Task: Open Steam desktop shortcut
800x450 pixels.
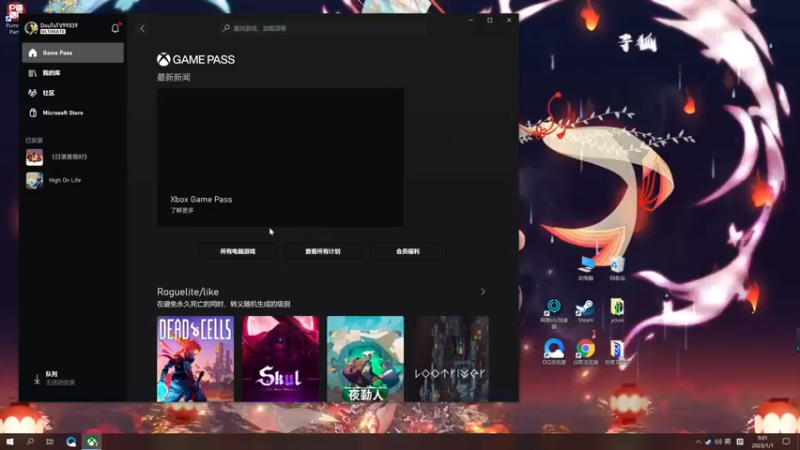Action: point(585,311)
